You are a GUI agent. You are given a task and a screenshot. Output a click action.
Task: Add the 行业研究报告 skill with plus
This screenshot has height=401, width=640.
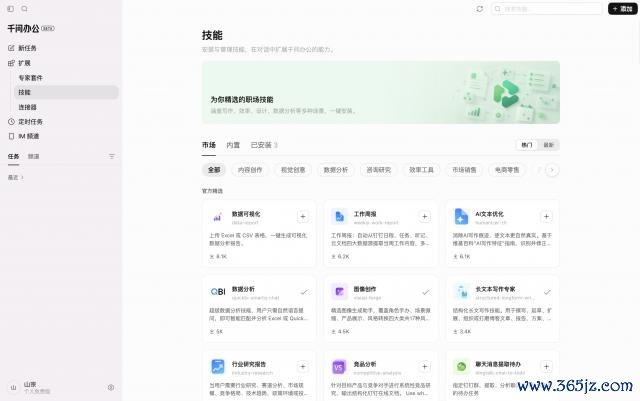click(x=303, y=367)
